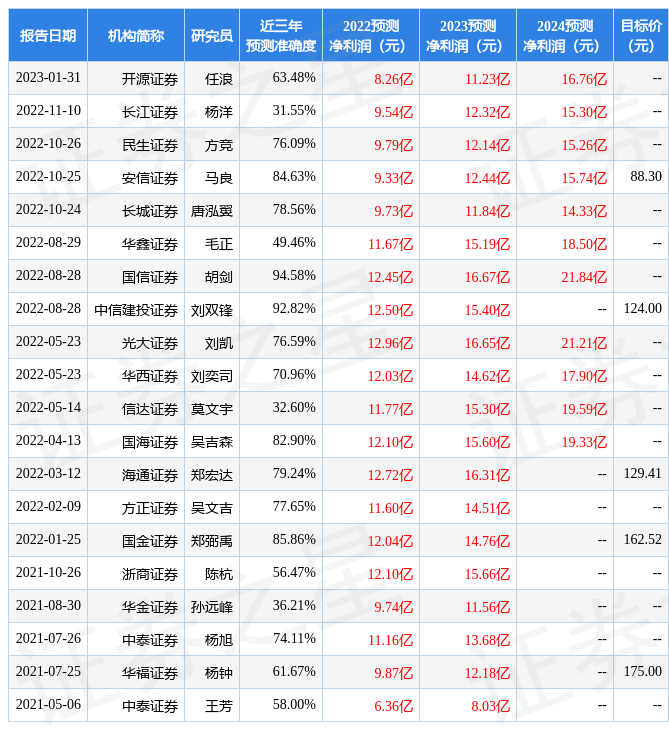
Task: Select researcher 王芳
Action: (x=219, y=707)
